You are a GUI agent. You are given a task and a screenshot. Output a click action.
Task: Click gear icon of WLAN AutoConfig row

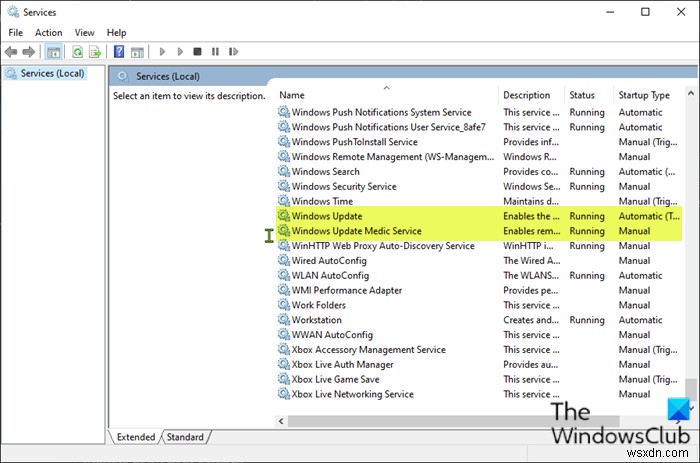pyautogui.click(x=284, y=275)
